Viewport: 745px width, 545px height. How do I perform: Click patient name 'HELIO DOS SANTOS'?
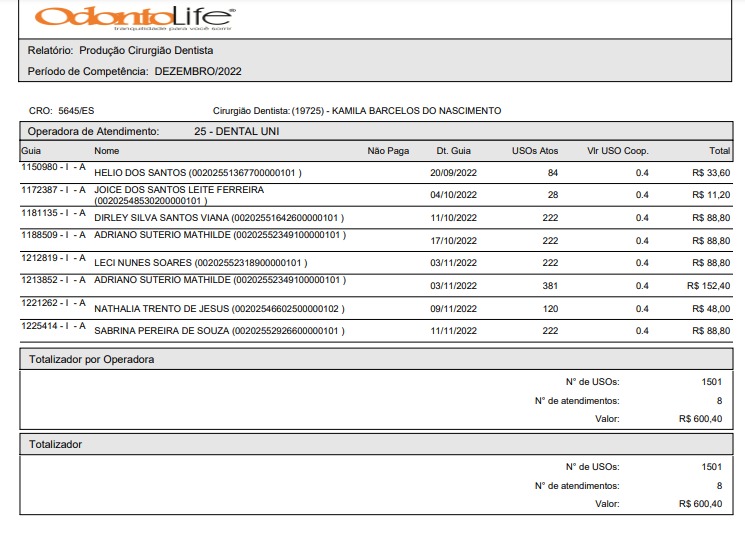click(x=140, y=173)
